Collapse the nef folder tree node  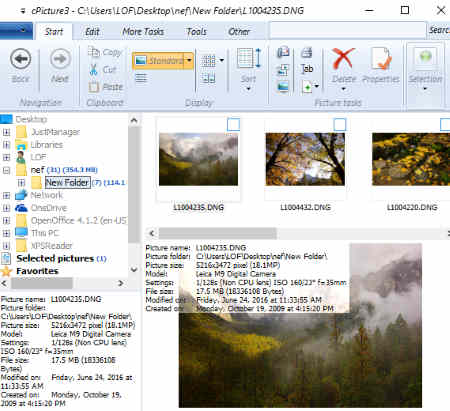[x=6, y=170]
